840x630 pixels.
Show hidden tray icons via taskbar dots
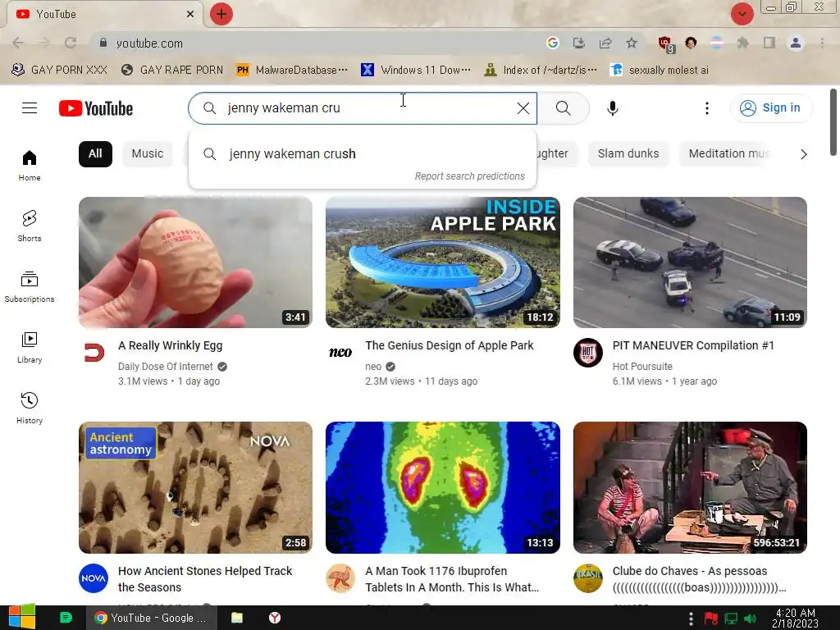pos(691,618)
